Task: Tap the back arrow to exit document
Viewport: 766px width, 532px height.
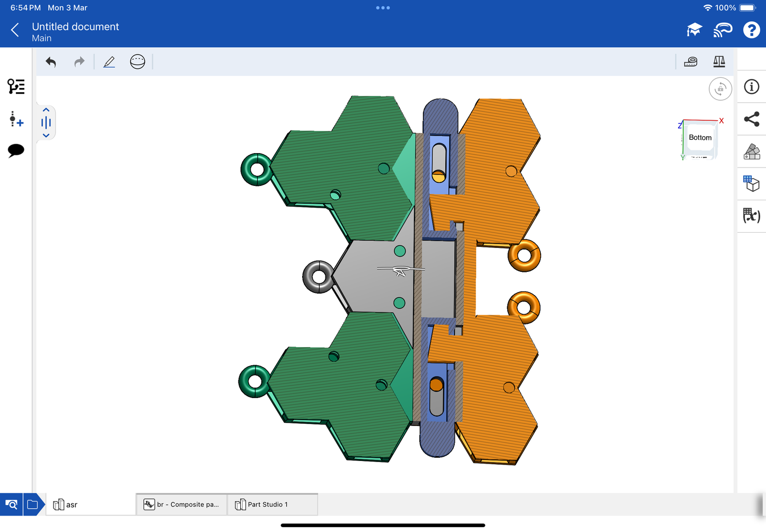Action: coord(15,30)
